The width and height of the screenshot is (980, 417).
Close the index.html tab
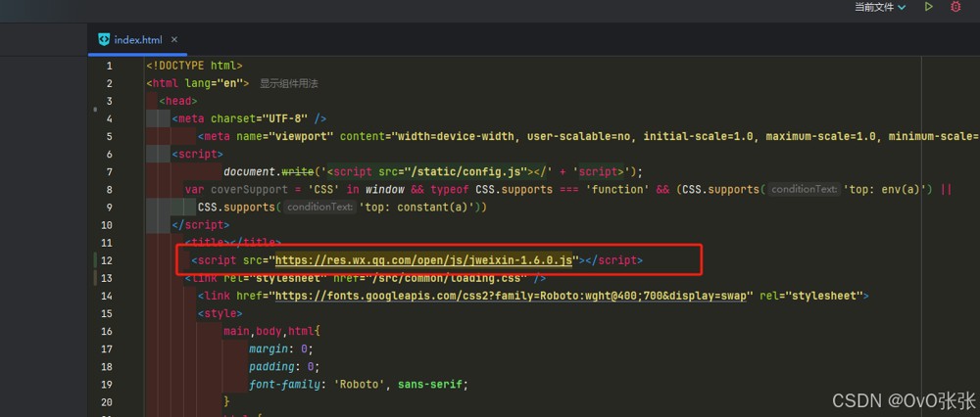(174, 39)
